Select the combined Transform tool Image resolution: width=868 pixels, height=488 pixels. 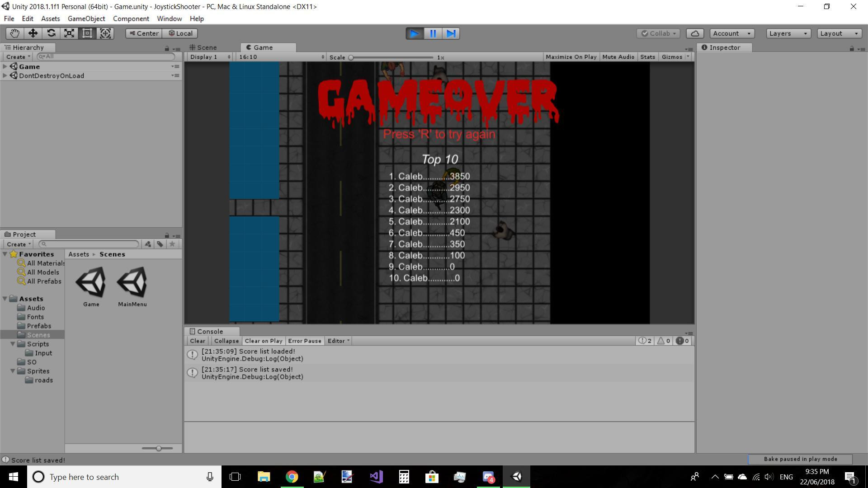(105, 33)
